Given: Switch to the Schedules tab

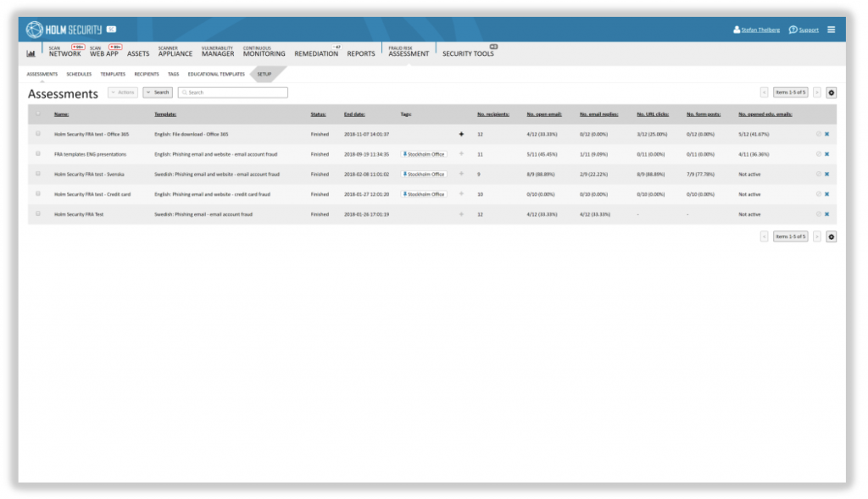Looking at the screenshot, I should point(79,74).
